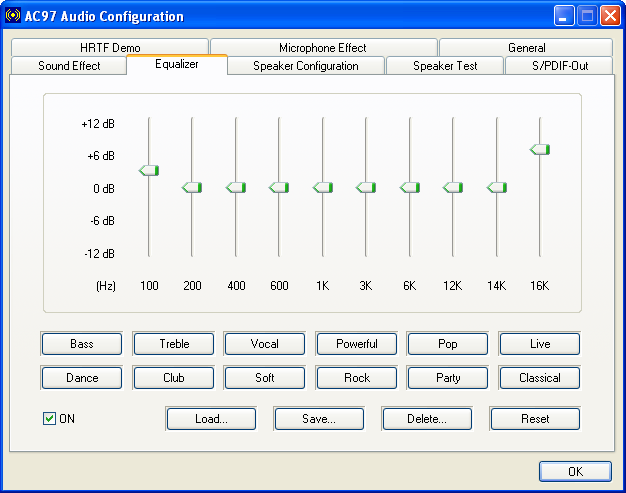Viewport: 626px width, 493px height.
Task: Open the Microphone Effect tab
Action: click(323, 48)
